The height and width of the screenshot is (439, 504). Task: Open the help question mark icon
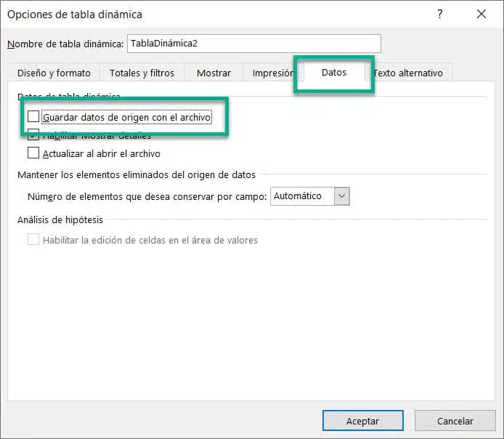pos(439,14)
